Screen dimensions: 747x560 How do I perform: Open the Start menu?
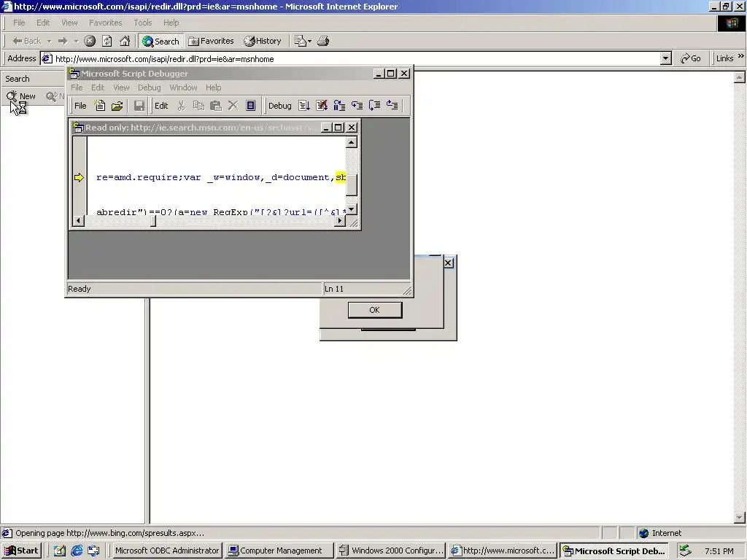pos(21,551)
